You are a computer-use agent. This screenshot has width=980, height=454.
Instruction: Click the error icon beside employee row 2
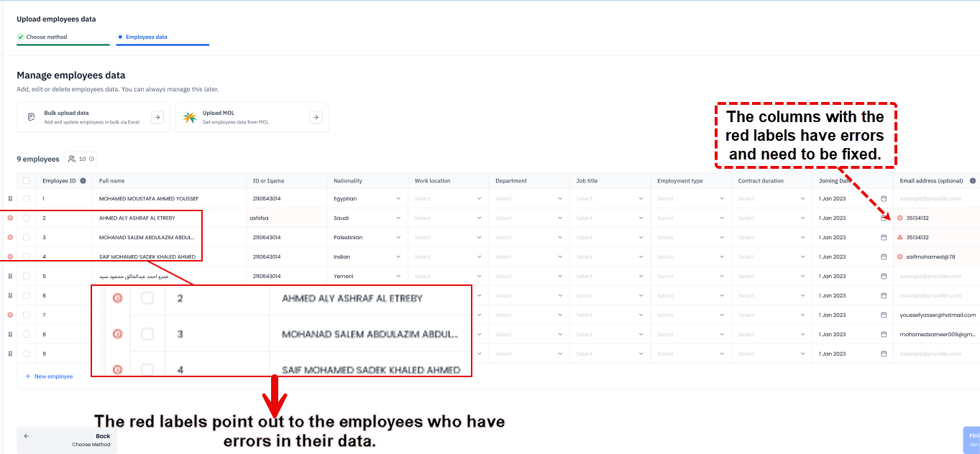(9, 216)
